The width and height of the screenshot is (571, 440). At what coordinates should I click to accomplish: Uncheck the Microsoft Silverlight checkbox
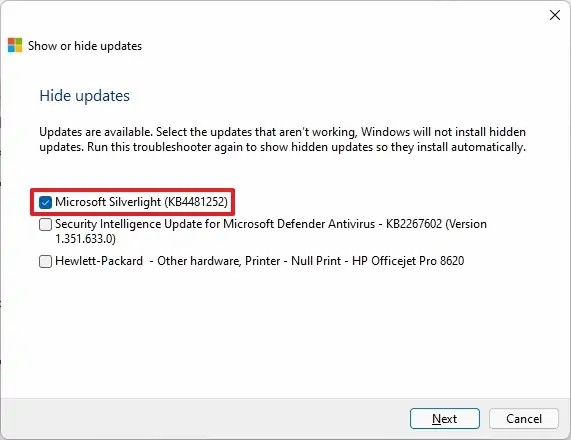click(x=46, y=202)
